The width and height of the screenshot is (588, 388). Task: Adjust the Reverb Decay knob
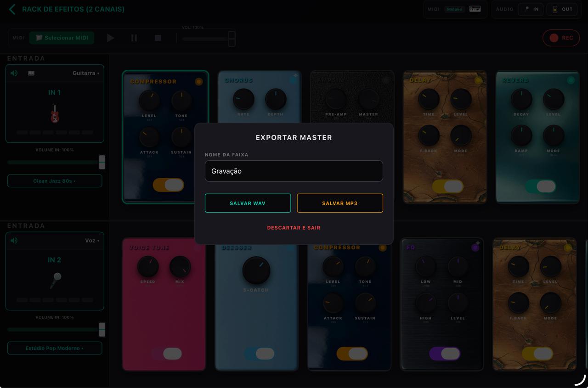pyautogui.click(x=521, y=99)
